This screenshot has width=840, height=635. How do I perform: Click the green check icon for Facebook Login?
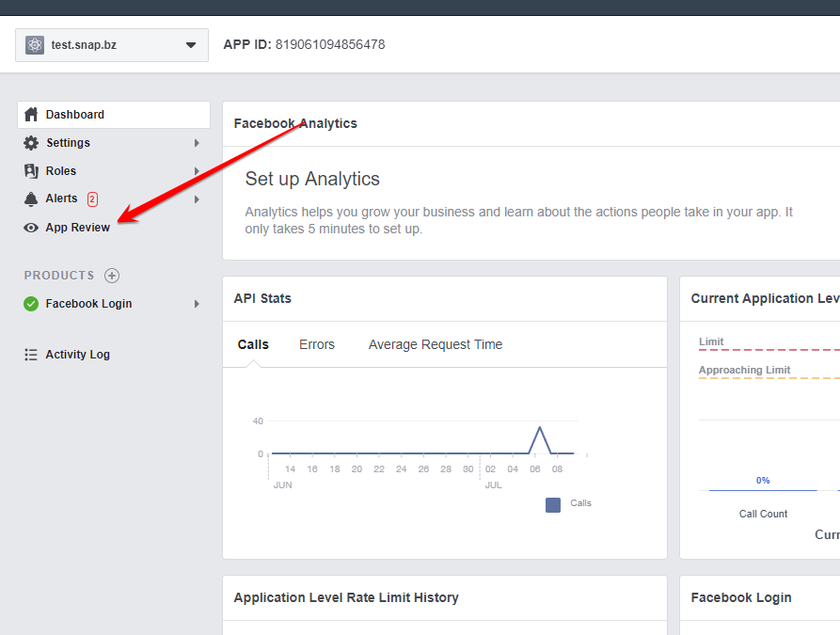tap(31, 304)
